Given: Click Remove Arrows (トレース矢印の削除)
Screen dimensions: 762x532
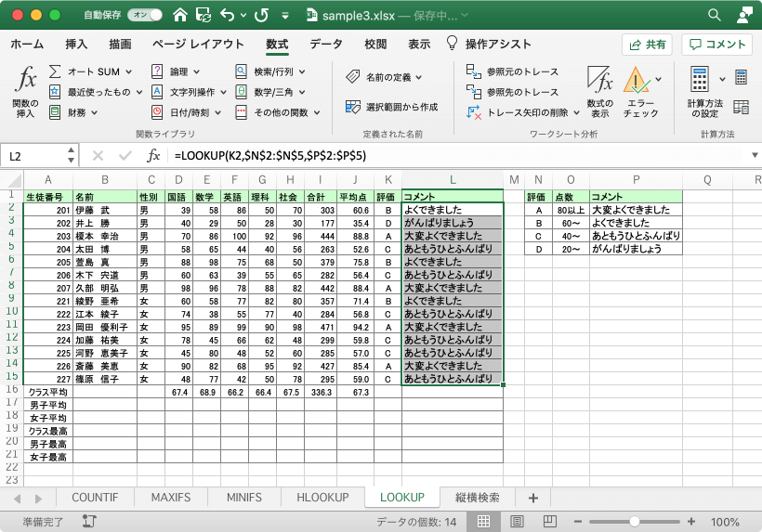Looking at the screenshot, I should [x=517, y=112].
